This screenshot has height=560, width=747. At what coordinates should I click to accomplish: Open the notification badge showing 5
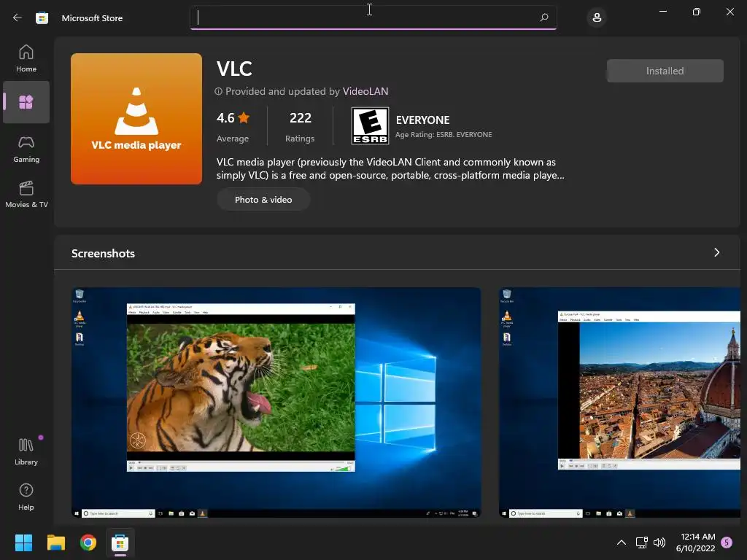(x=727, y=542)
